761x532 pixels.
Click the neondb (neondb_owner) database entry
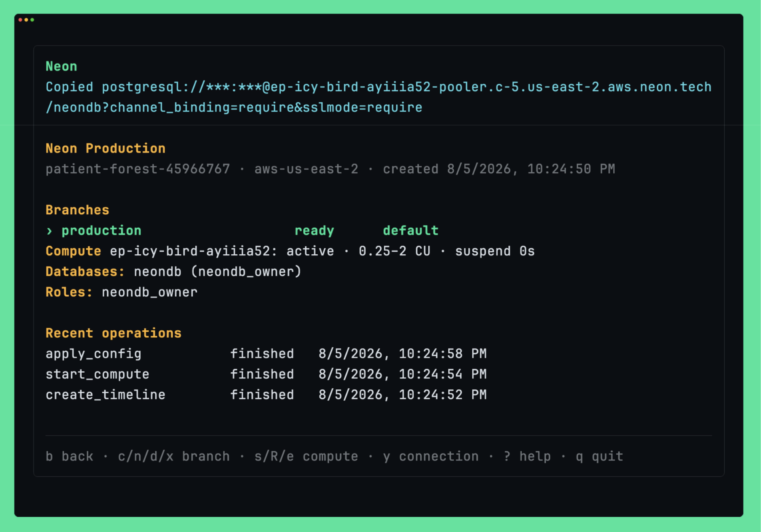[218, 272]
